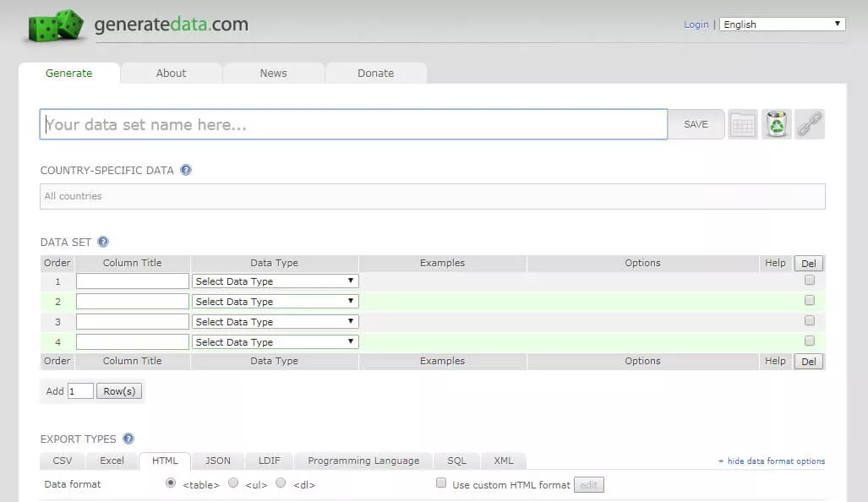Open Select Data Type for row 4
This screenshot has width=868, height=502.
pyautogui.click(x=276, y=342)
